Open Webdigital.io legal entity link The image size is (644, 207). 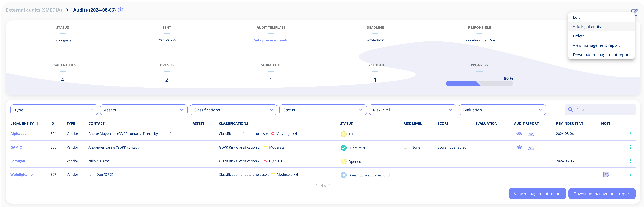click(22, 175)
